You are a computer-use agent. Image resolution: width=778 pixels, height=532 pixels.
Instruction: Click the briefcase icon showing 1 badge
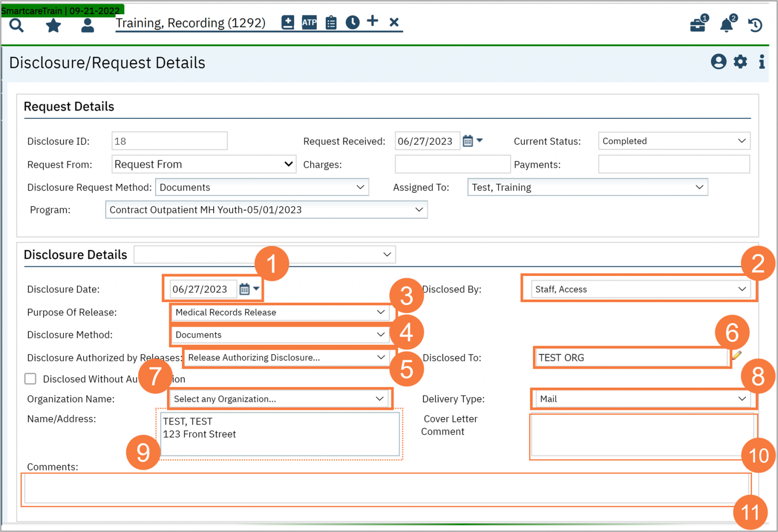697,24
